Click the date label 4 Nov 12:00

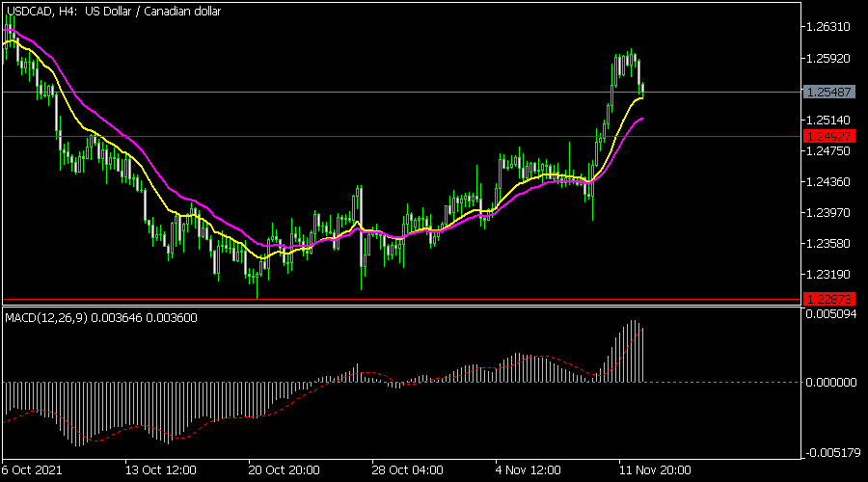coord(529,470)
